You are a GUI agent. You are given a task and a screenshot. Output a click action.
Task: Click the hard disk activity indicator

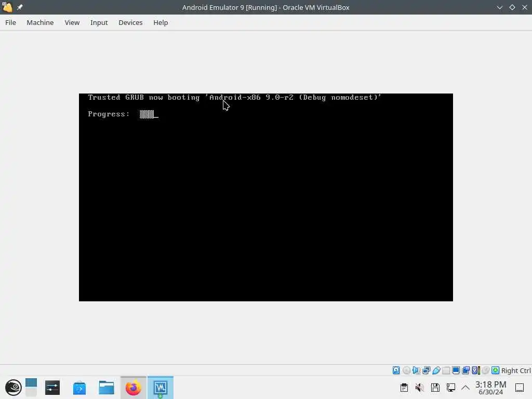[396, 370]
